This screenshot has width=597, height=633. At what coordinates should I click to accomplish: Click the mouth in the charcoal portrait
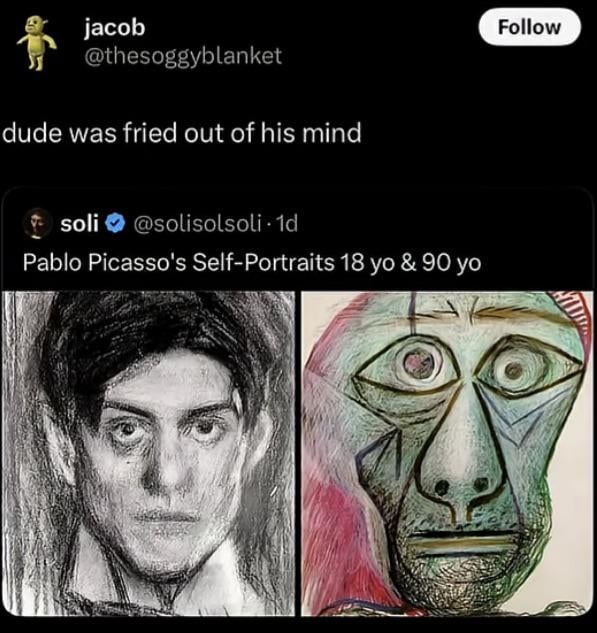[163, 519]
